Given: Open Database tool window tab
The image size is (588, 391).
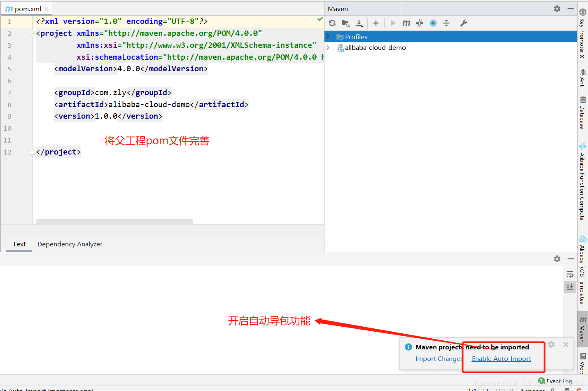Looking at the screenshot, I should pos(582,112).
